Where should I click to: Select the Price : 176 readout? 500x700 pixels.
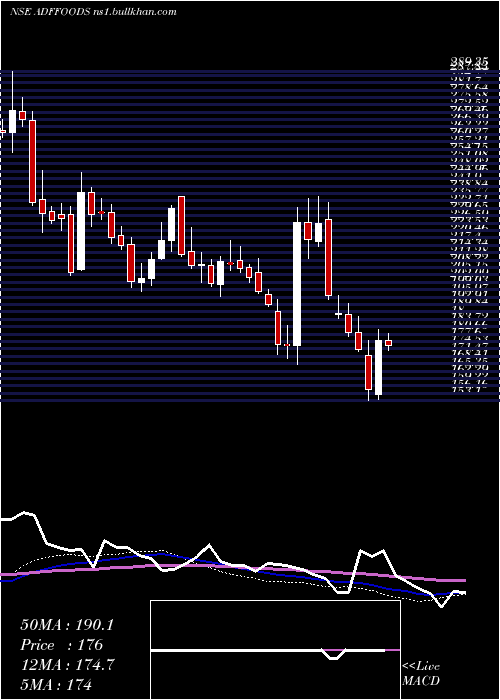[62, 645]
